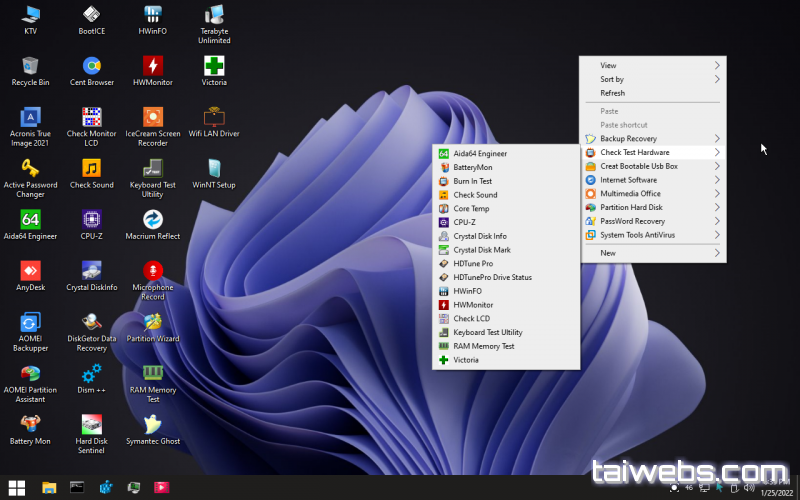Click the Windows Start button
800x500 pixels.
coord(18,487)
